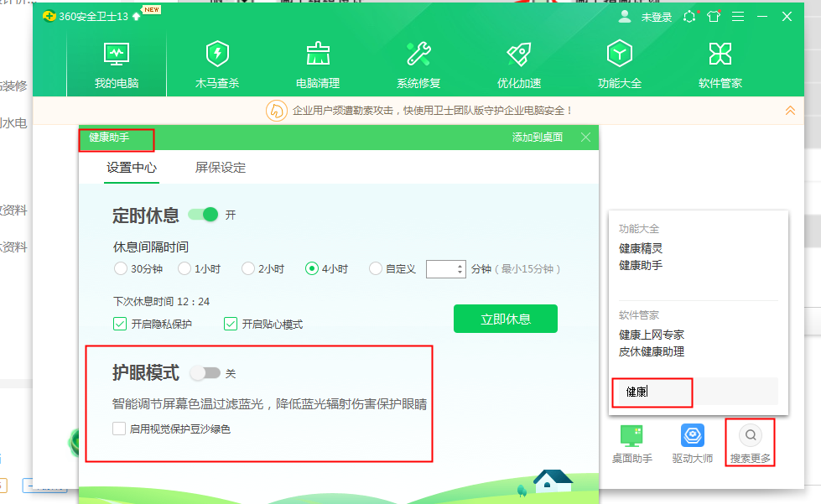Collapse the banner with orange chevrons
This screenshot has width=821, height=504.
point(790,111)
